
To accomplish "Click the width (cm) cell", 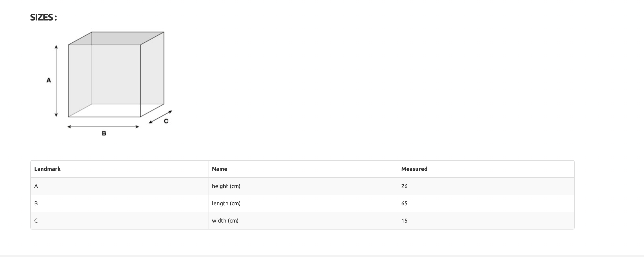I will pyautogui.click(x=225, y=221).
